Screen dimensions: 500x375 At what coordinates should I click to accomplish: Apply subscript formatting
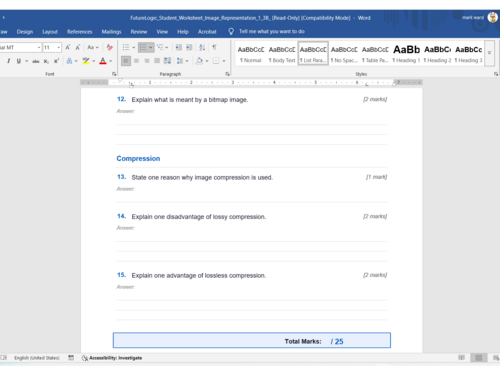click(x=46, y=61)
